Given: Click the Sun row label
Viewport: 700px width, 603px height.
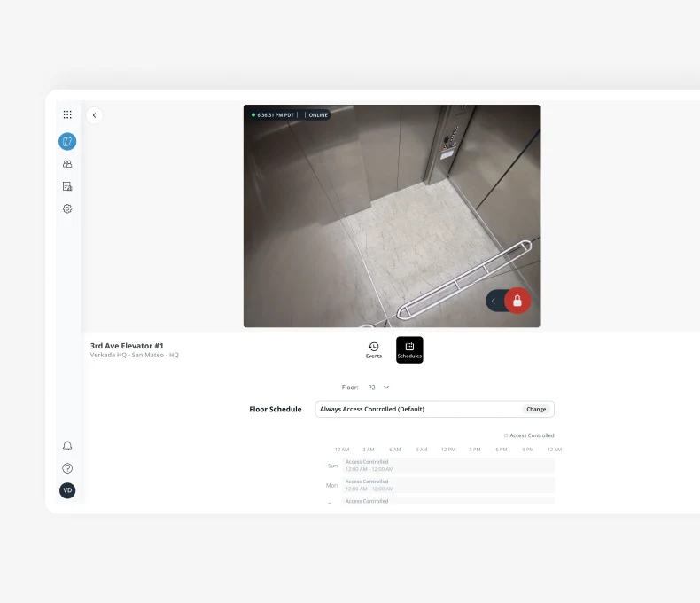Looking at the screenshot, I should point(332,466).
